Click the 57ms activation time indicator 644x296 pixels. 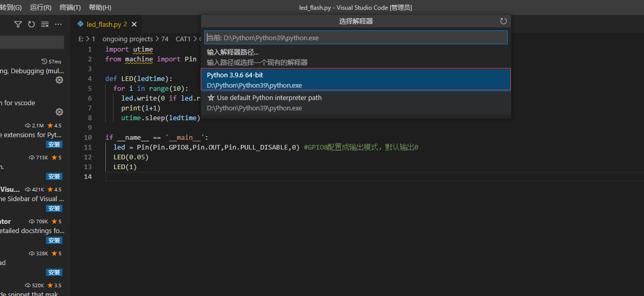pyautogui.click(x=52, y=61)
